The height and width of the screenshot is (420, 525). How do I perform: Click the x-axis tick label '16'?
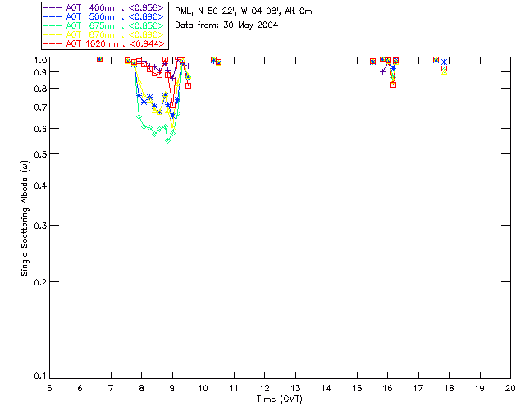388,388
